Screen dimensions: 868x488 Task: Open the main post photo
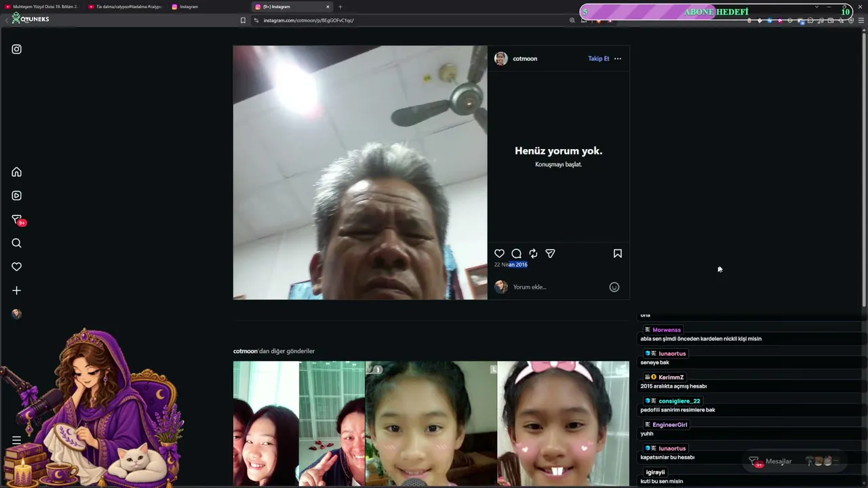click(360, 173)
